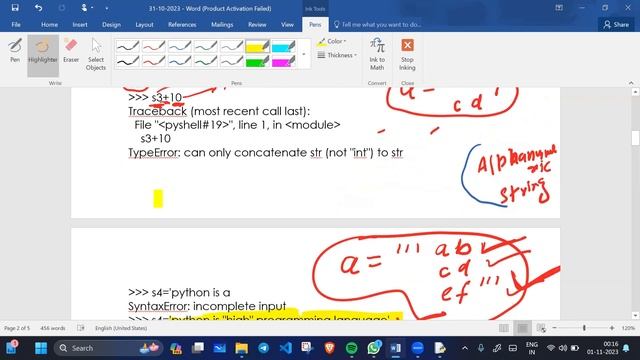Pick the thick blue pen

[180, 62]
